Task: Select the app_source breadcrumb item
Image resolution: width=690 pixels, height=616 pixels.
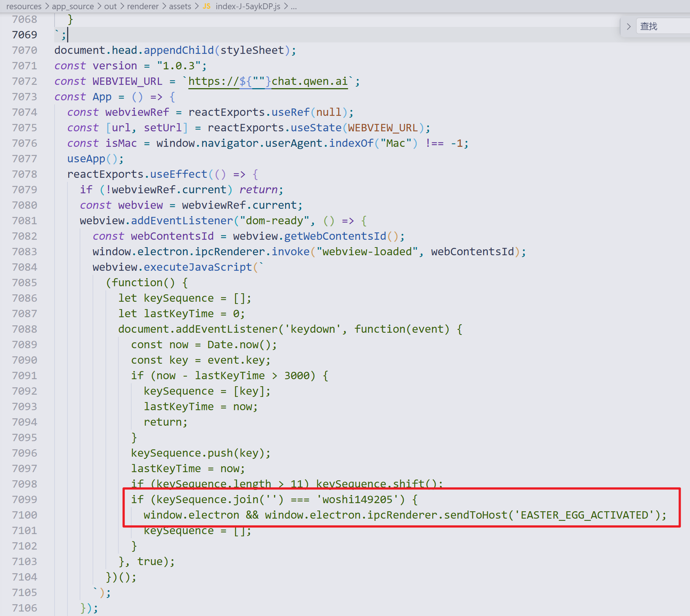Action: pos(73,6)
